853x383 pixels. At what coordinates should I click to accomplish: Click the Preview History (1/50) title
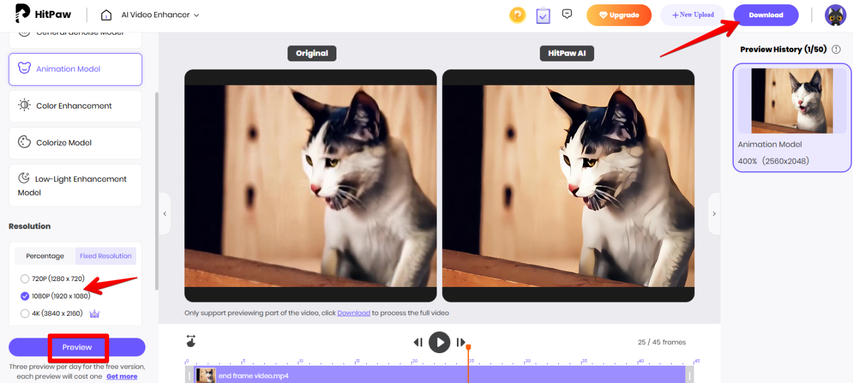tap(783, 50)
